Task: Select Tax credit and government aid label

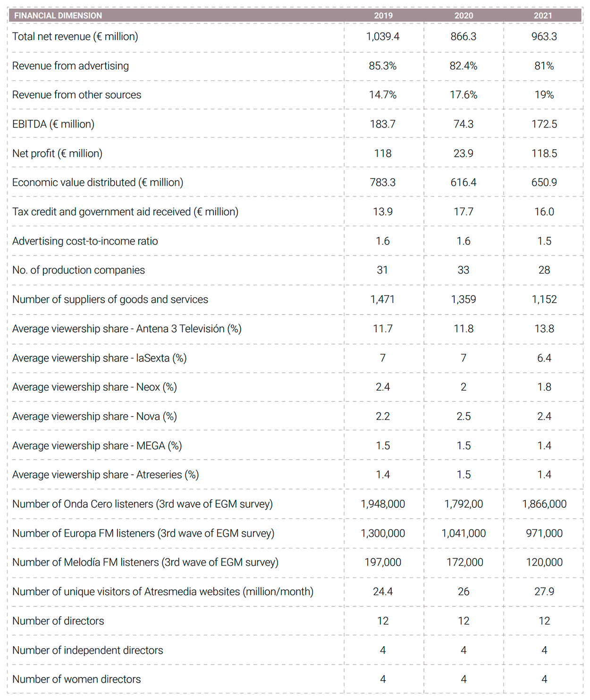Action: click(125, 212)
